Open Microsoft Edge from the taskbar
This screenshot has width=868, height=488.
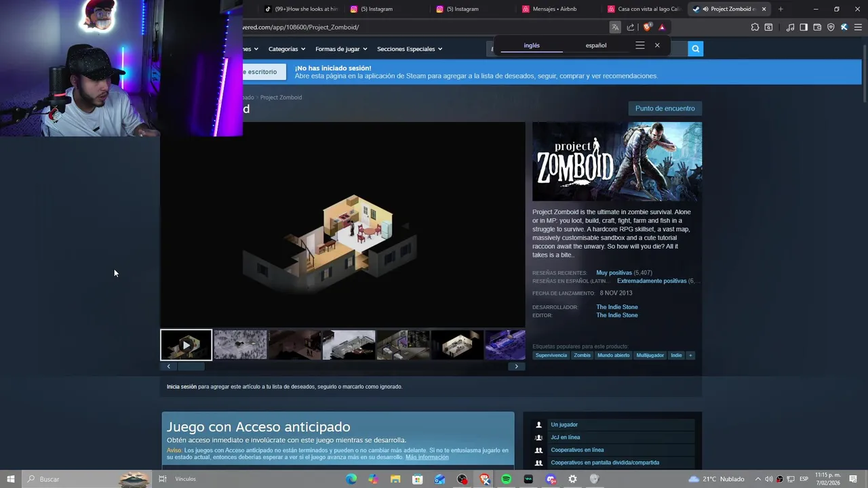(351, 479)
